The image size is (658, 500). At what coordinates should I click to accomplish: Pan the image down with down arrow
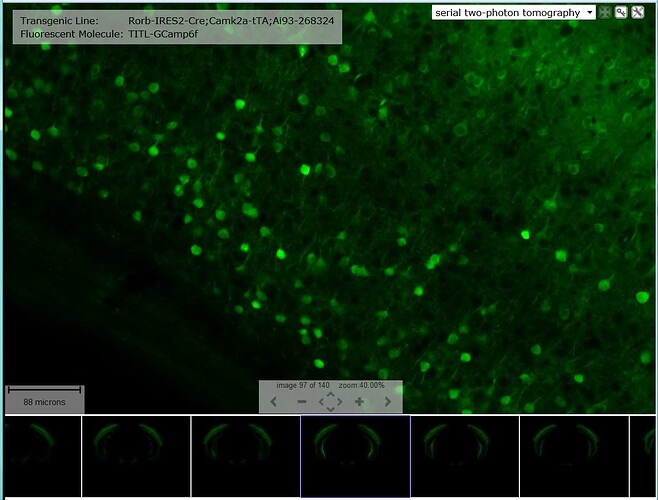pos(331,409)
